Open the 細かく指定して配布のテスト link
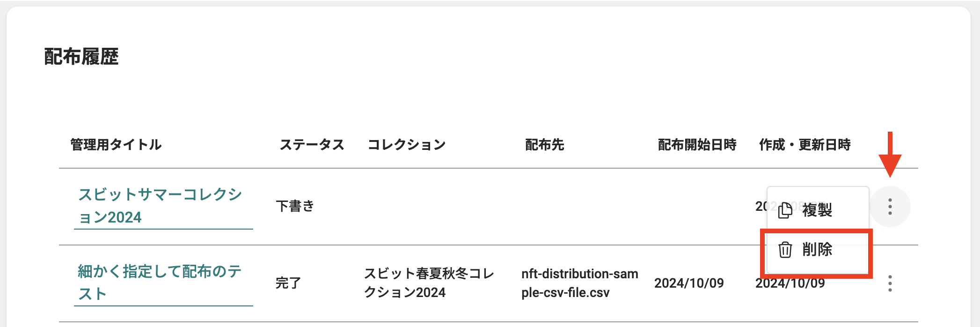Viewport: 980px width, 327px height. [160, 282]
